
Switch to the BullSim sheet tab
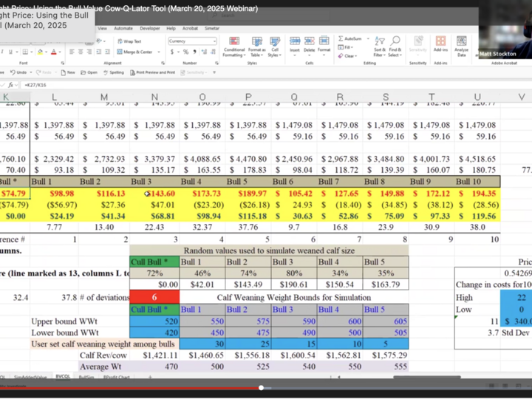click(86, 378)
